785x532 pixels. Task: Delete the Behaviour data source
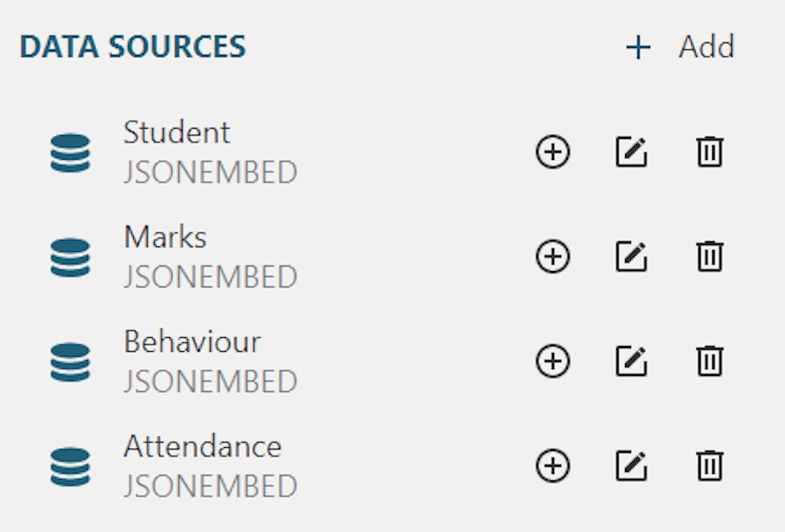[x=710, y=360]
